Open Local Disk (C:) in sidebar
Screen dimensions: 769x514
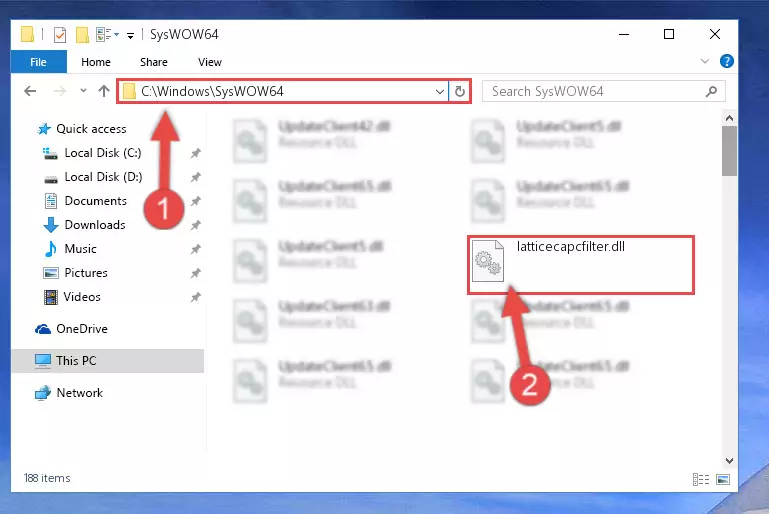click(x=103, y=153)
